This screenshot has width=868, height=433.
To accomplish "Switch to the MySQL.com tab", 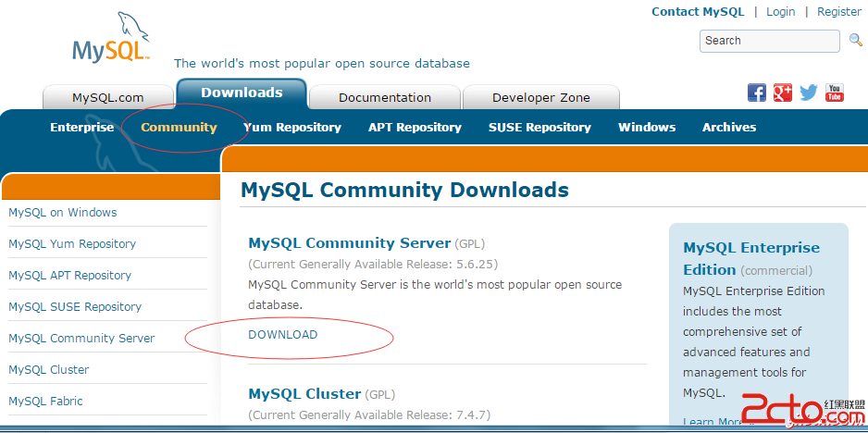I will [x=108, y=97].
